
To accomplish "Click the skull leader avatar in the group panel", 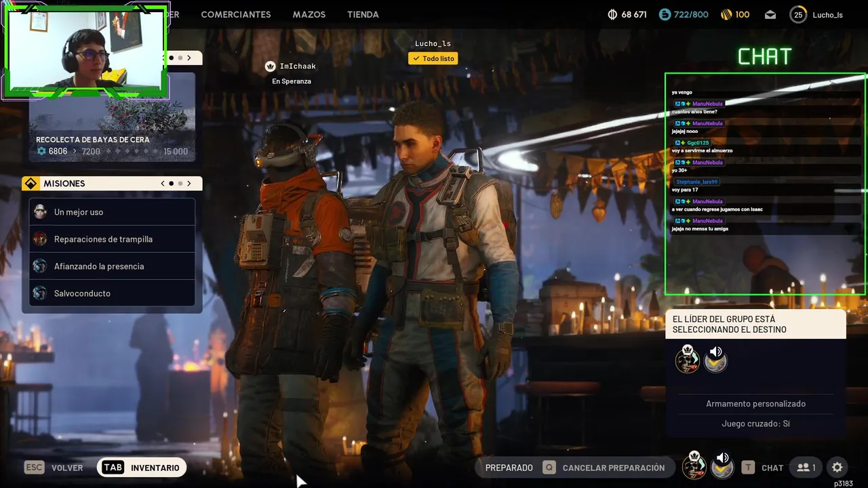I will (688, 359).
